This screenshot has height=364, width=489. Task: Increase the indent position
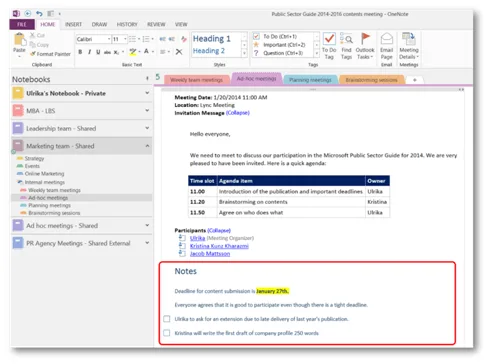[172, 39]
